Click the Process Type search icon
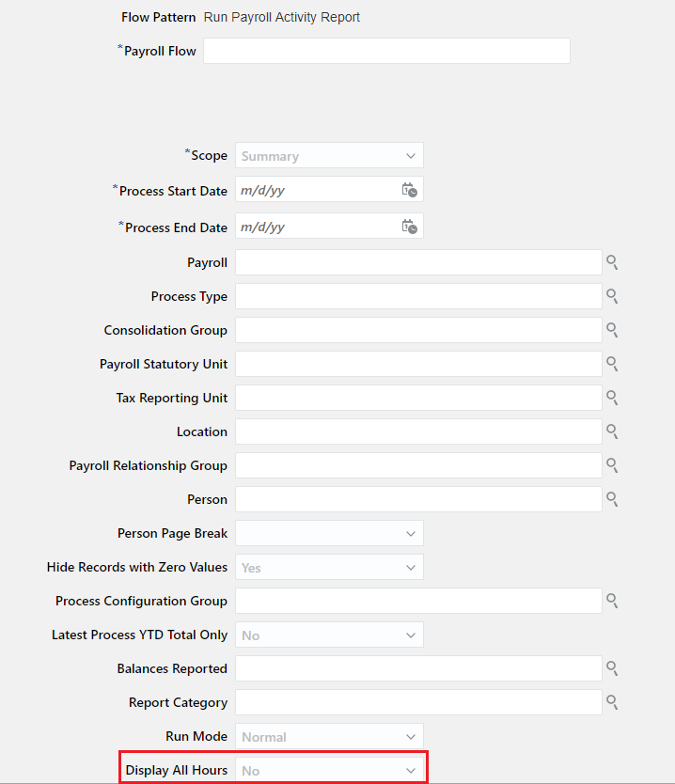The image size is (675, 784). pos(611,296)
